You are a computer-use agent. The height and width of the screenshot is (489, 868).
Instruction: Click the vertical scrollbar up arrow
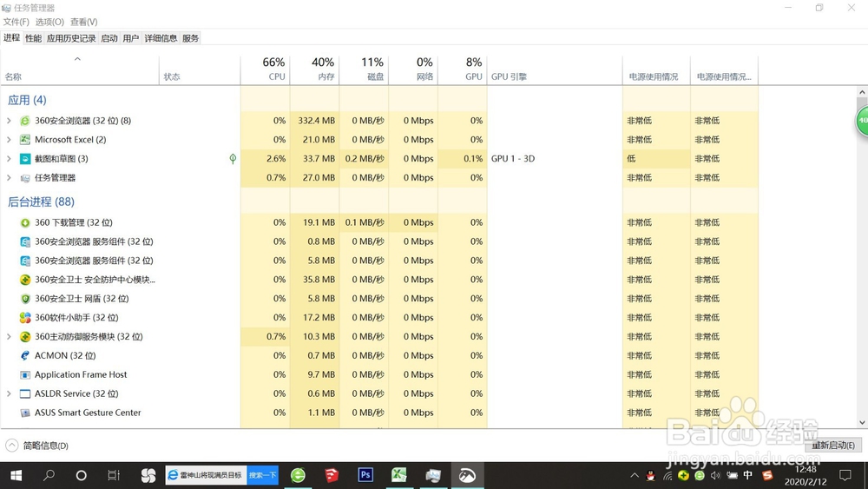pos(862,92)
